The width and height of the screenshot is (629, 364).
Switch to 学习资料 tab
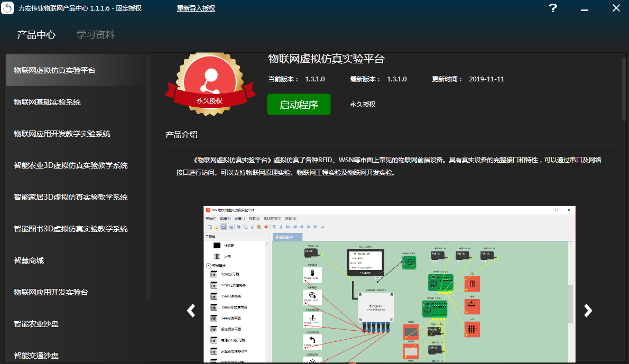[x=96, y=35]
